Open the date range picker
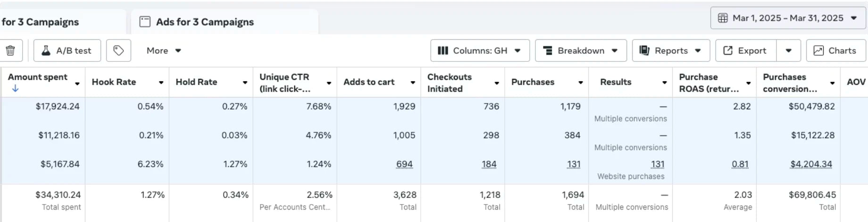868x222 pixels. pos(787,18)
